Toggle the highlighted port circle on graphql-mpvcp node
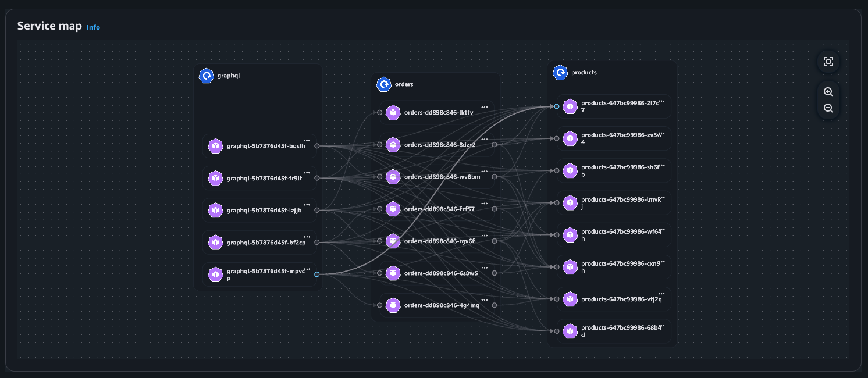 coord(317,274)
